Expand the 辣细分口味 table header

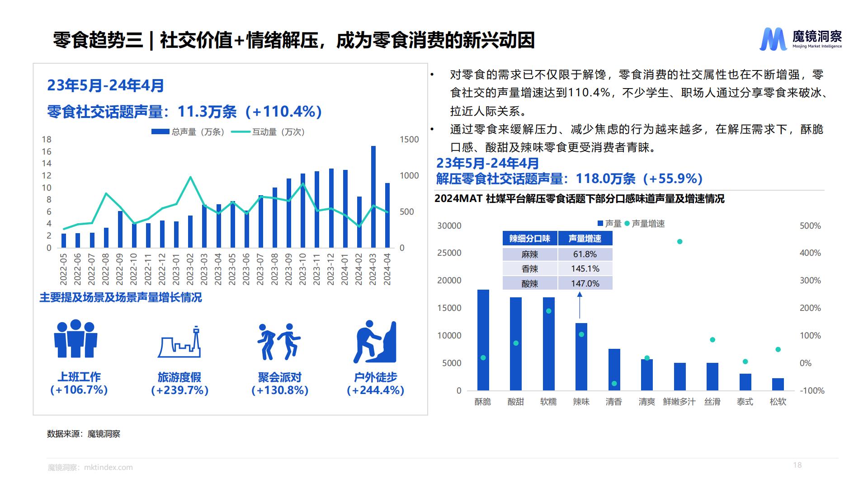[529, 238]
